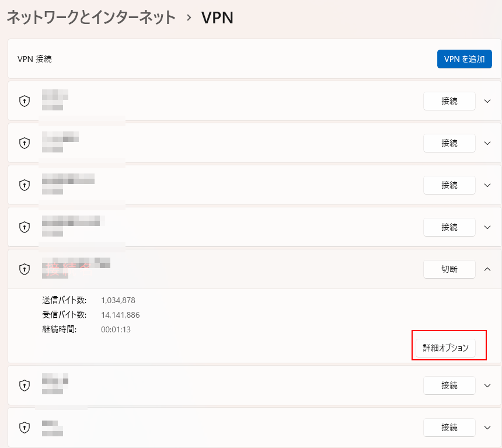Click the shield icon of the fourth VPN entry
The width and height of the screenshot is (502, 448).
click(25, 227)
